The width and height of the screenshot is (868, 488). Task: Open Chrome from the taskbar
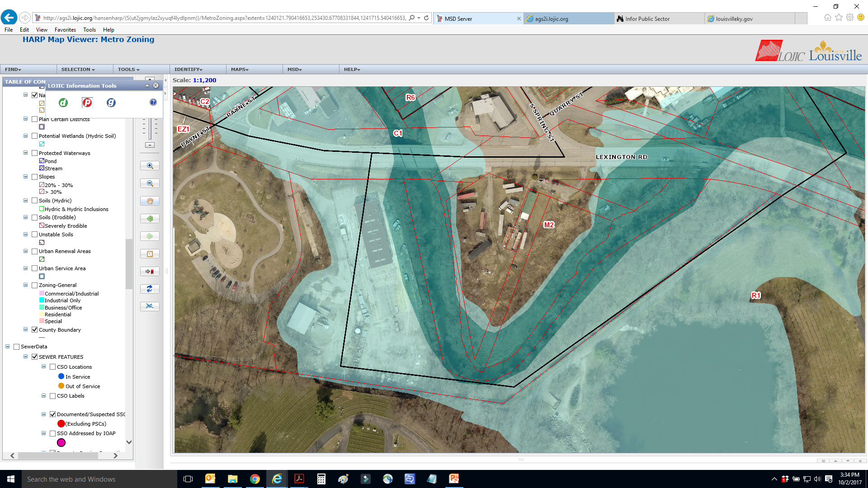(x=255, y=479)
